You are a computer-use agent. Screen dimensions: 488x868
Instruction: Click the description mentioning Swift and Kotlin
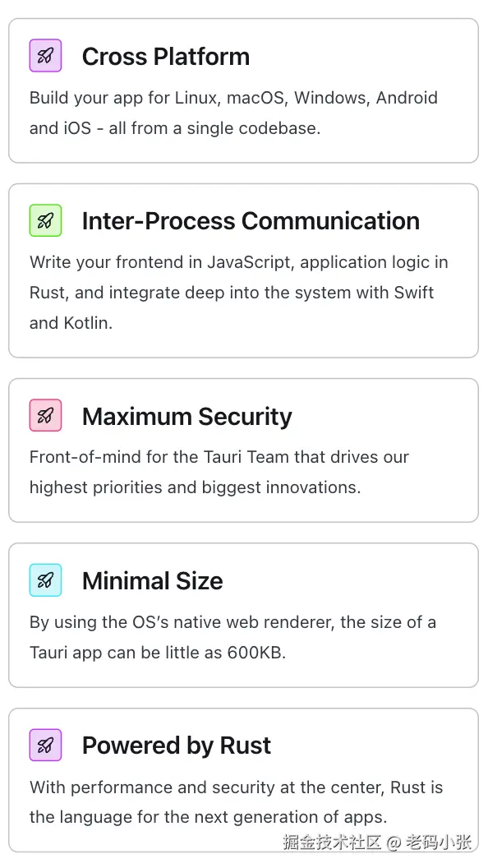[x=238, y=293]
